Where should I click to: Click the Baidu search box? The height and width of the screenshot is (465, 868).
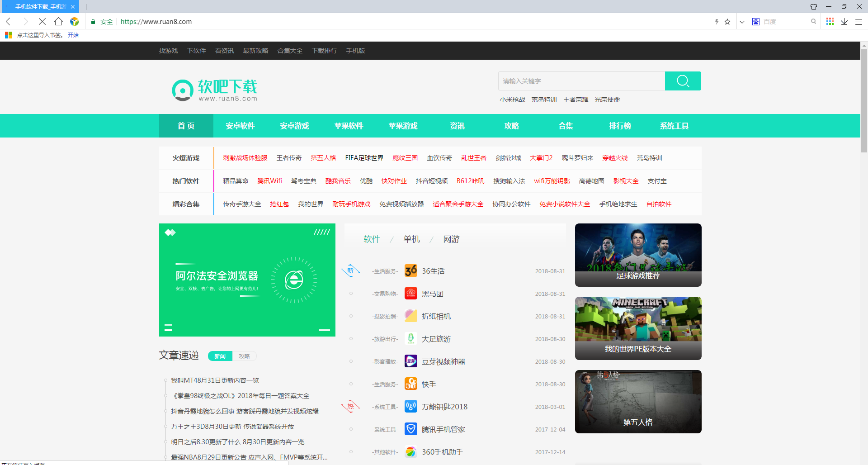pos(784,22)
